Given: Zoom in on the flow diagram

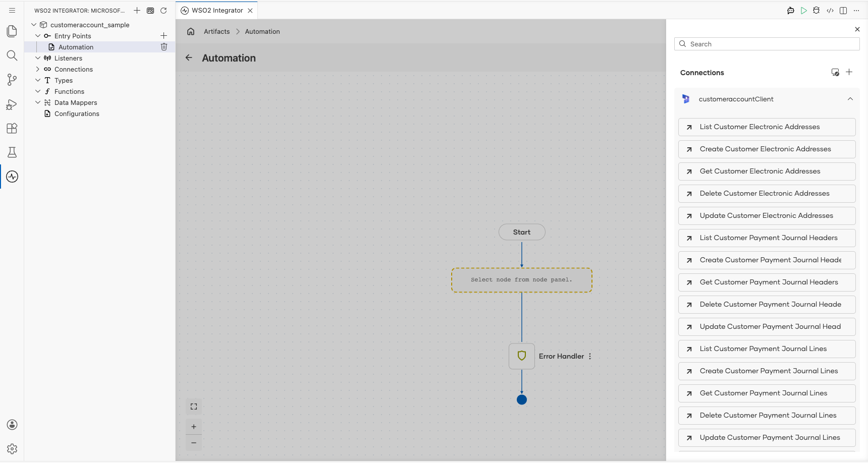Looking at the screenshot, I should click(x=194, y=427).
